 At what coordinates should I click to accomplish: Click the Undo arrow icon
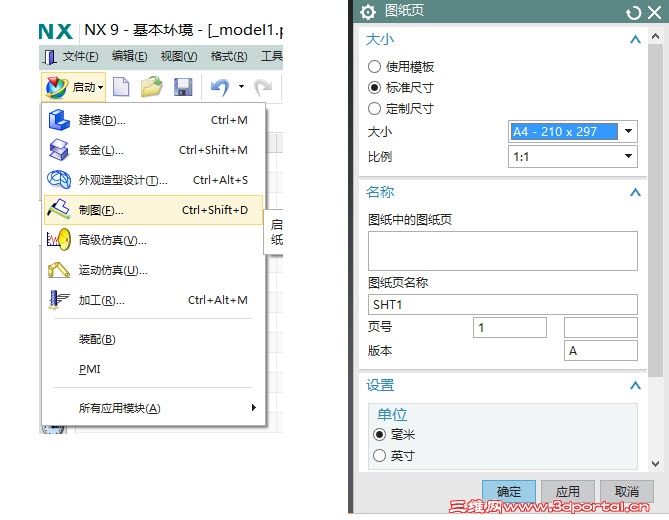click(220, 87)
